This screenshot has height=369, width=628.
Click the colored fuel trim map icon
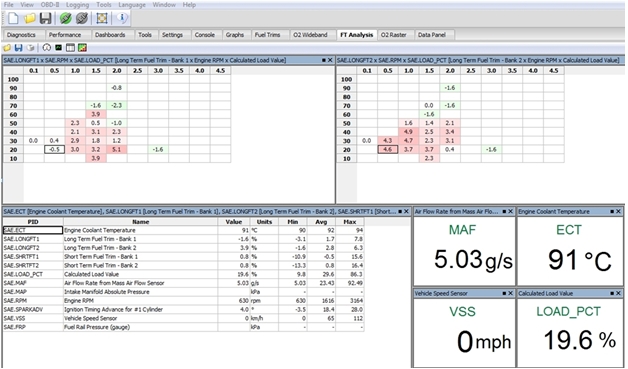pyautogui.click(x=82, y=48)
